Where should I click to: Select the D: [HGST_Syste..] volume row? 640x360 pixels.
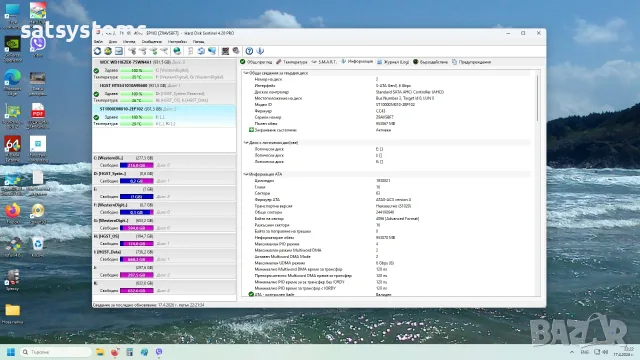point(164,177)
